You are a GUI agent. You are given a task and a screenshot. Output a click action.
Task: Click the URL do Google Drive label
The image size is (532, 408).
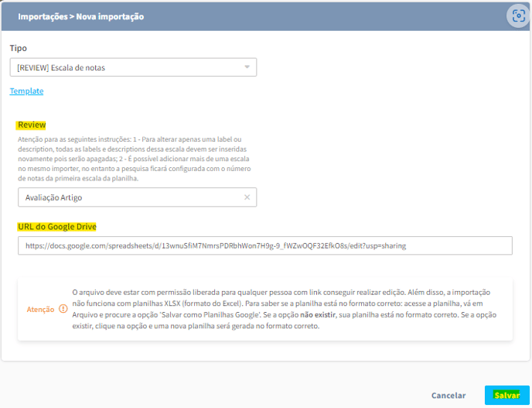[x=57, y=227]
